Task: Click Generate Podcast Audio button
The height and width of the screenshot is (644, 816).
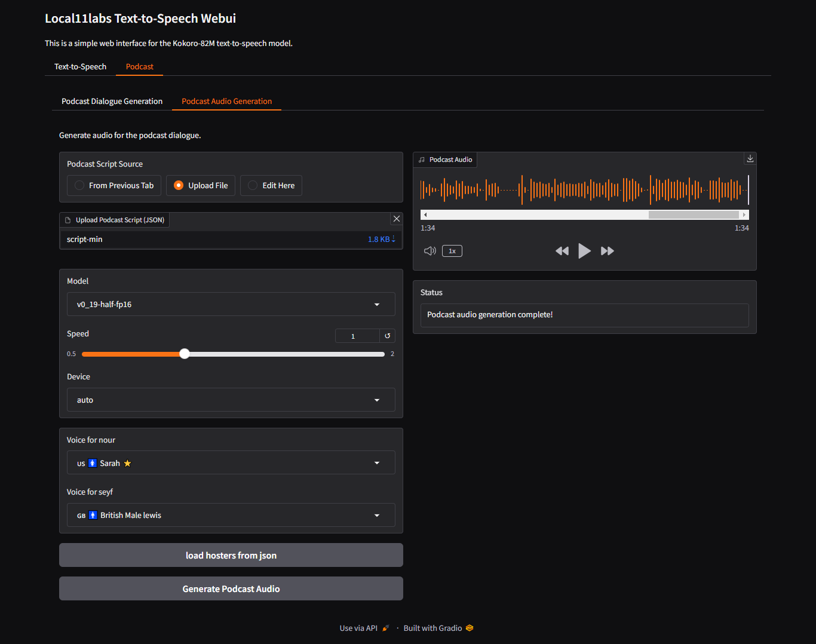Action: point(231,588)
